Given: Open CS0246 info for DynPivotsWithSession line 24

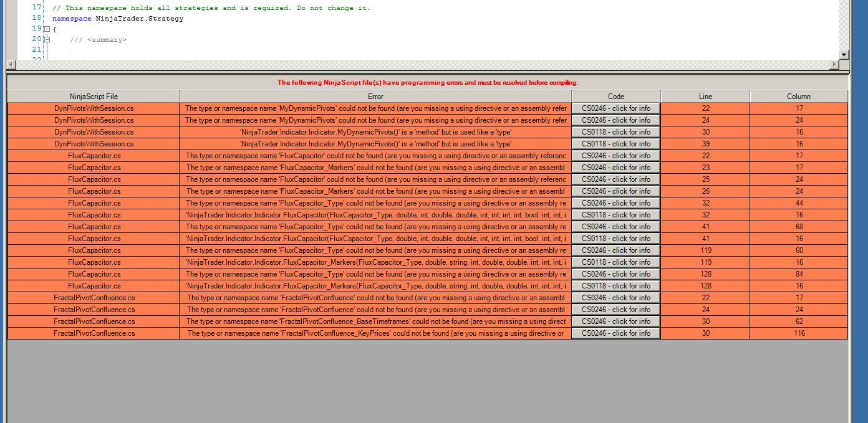Looking at the screenshot, I should pyautogui.click(x=616, y=120).
